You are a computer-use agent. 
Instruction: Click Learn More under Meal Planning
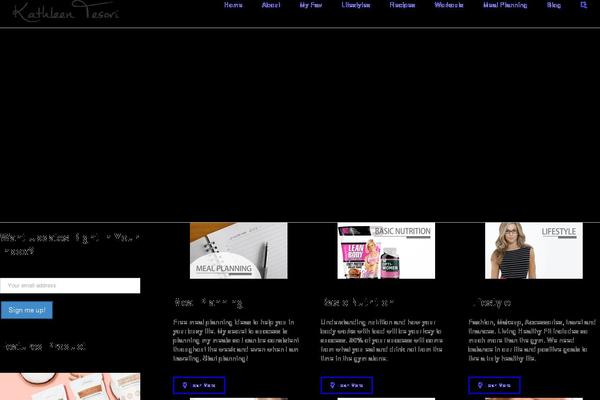tap(199, 385)
